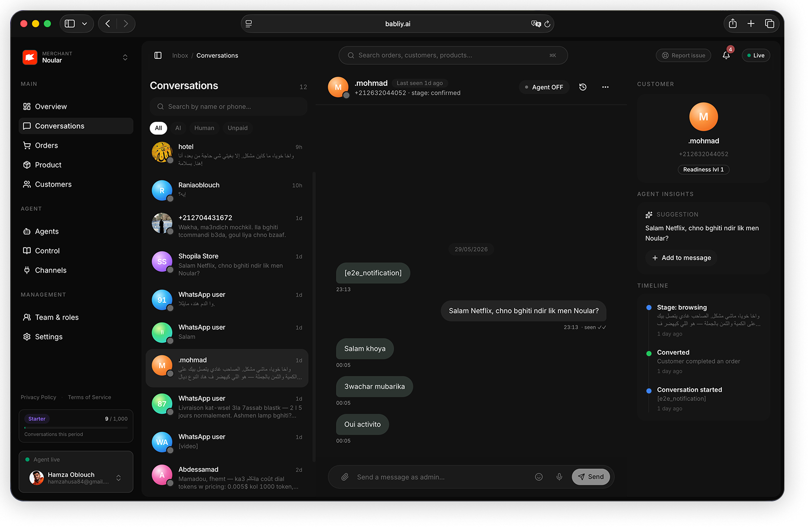Click the microphone voice message icon
This screenshot has height=531, width=812.
pos(560,477)
